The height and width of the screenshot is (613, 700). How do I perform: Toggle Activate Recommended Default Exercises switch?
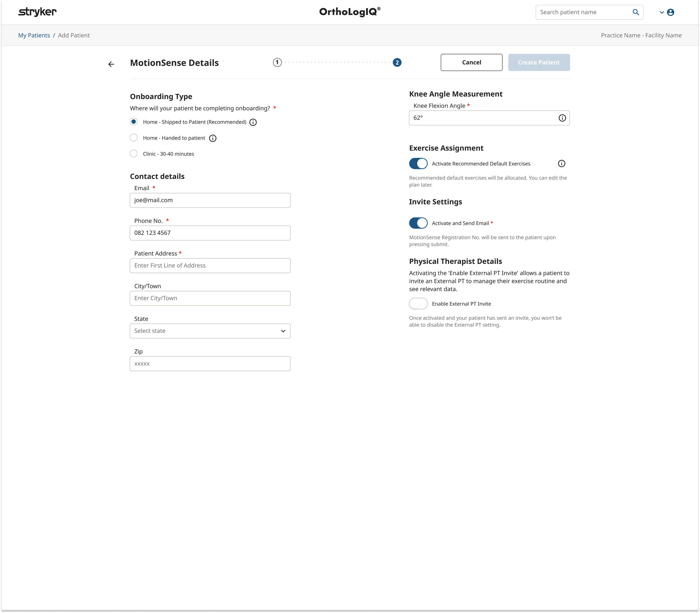418,163
